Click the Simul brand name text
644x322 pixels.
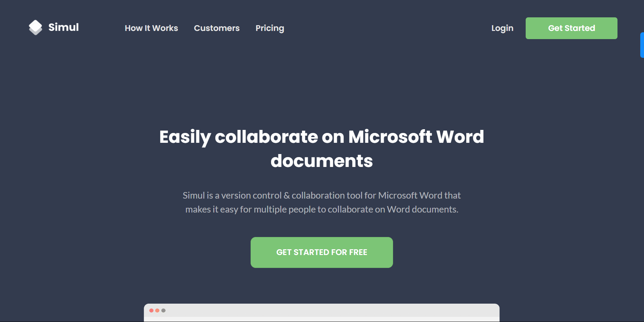64,27
